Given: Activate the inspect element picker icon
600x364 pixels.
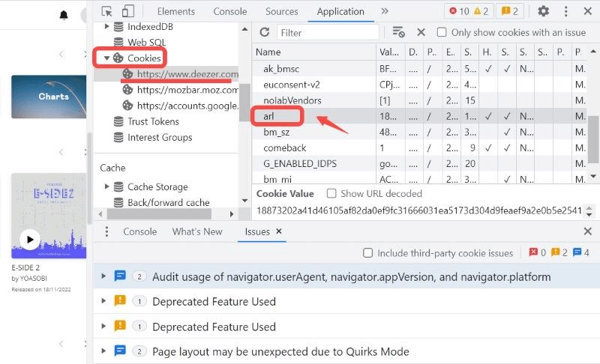Looking at the screenshot, I should click(x=106, y=11).
